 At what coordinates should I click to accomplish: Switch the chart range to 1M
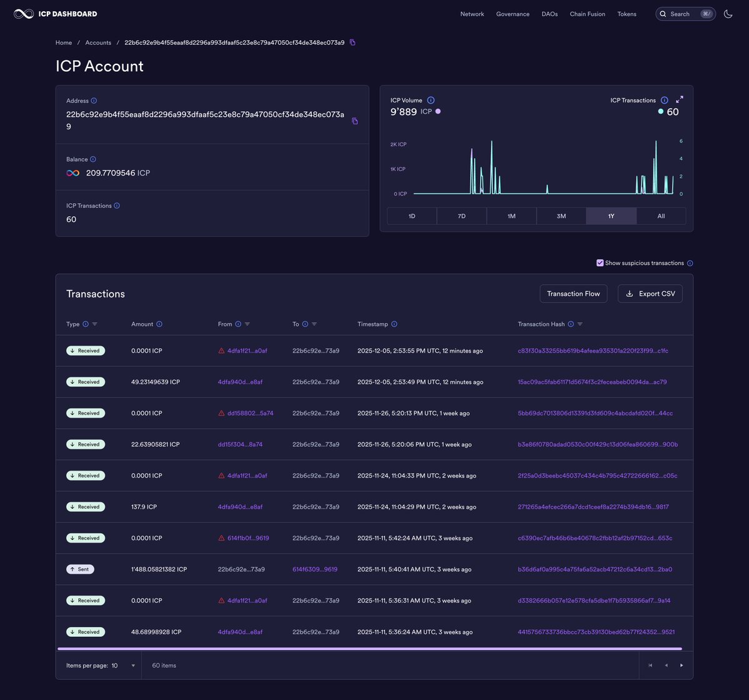click(511, 216)
